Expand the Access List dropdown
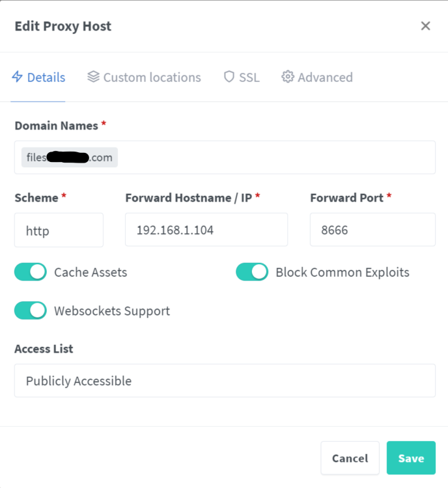 pyautogui.click(x=225, y=381)
